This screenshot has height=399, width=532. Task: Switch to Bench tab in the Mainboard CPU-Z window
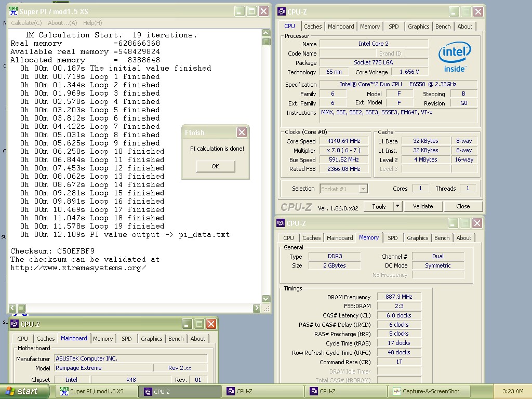(x=176, y=339)
